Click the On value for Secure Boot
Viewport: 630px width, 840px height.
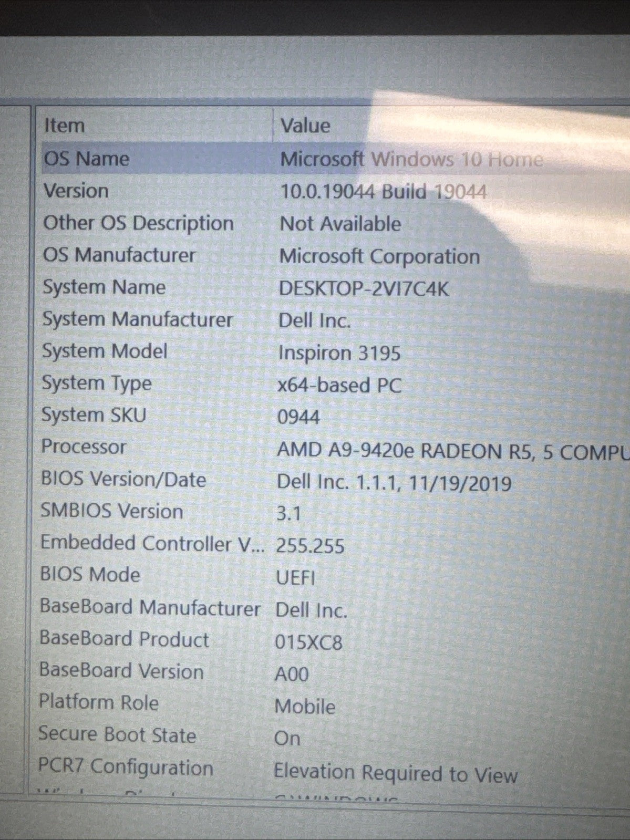pyautogui.click(x=287, y=739)
